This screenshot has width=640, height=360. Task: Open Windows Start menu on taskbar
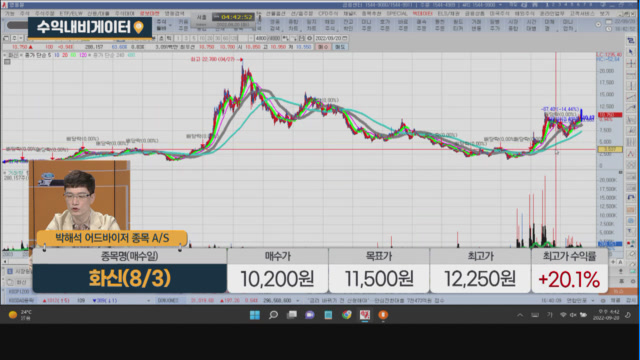click(255, 315)
